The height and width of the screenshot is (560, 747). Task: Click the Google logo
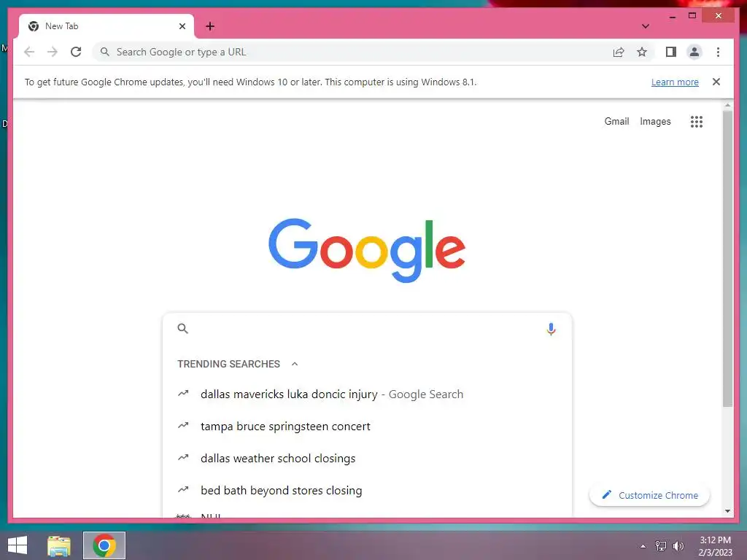pyautogui.click(x=367, y=251)
